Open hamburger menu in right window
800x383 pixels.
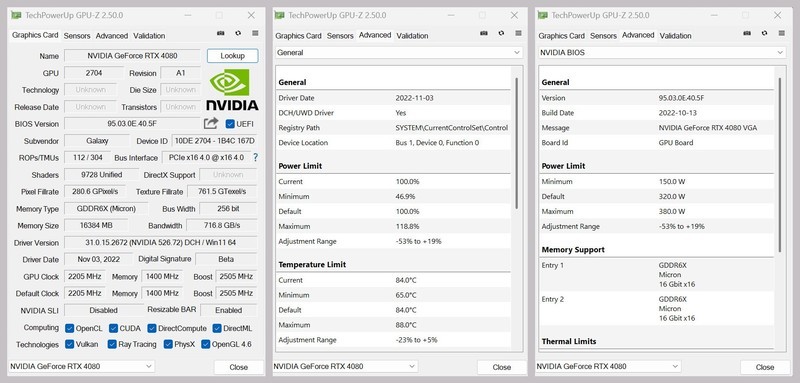coord(782,33)
